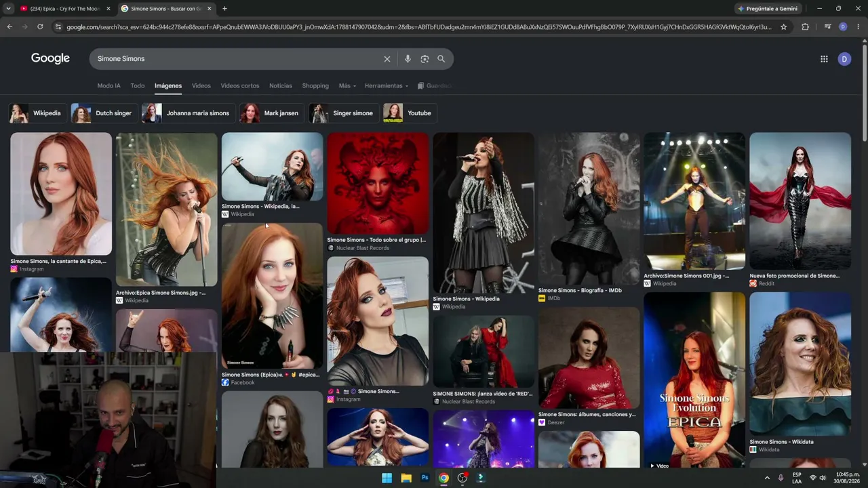
Task: Open the 'SIMONE SIMONS: ¡lanza video de RED' image
Action: click(x=484, y=352)
